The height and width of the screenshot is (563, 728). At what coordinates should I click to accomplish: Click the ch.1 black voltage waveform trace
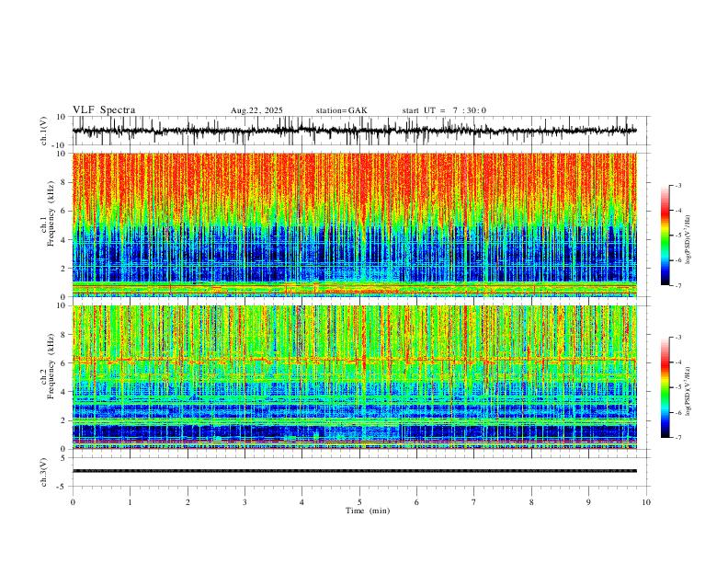click(x=354, y=131)
